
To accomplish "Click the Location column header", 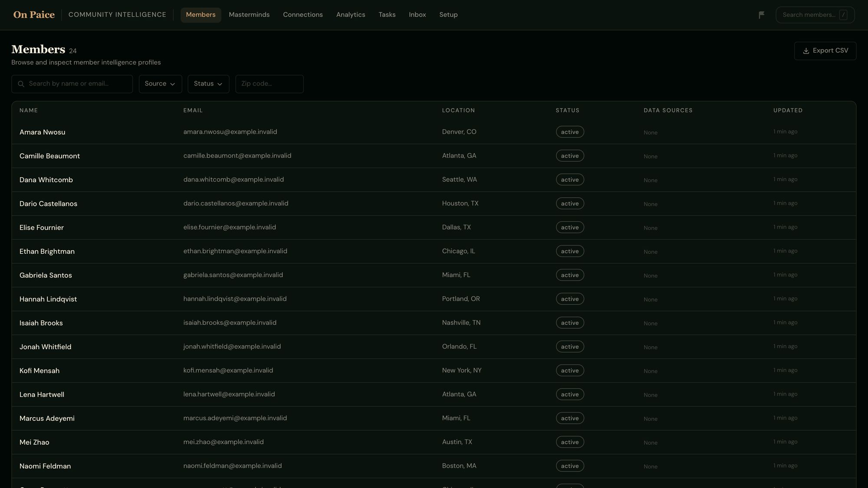I will pos(458,111).
